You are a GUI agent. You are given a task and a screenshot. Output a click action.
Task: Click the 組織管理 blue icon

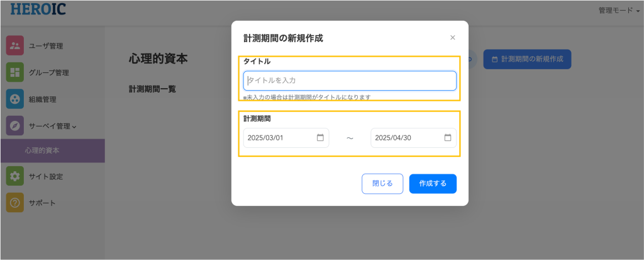(15, 99)
